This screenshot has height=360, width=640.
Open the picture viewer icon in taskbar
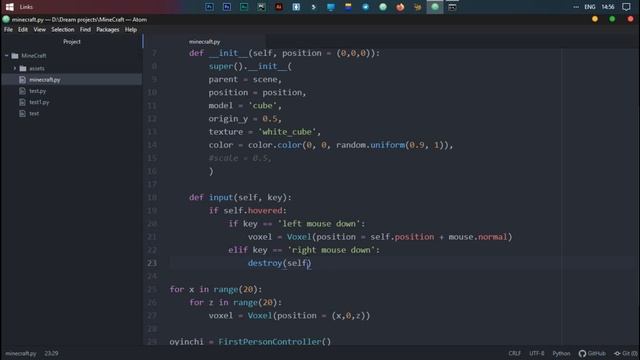tap(261, 7)
